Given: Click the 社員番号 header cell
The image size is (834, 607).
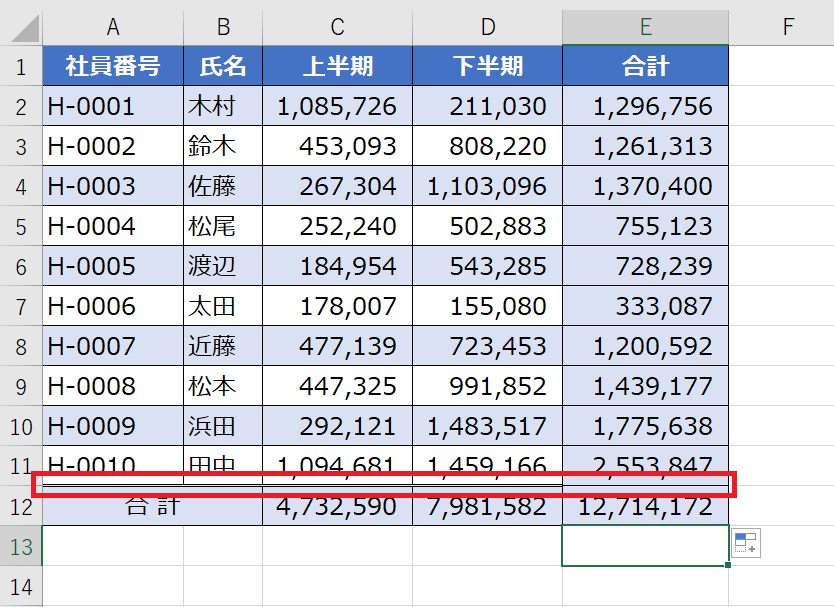Looking at the screenshot, I should (113, 66).
